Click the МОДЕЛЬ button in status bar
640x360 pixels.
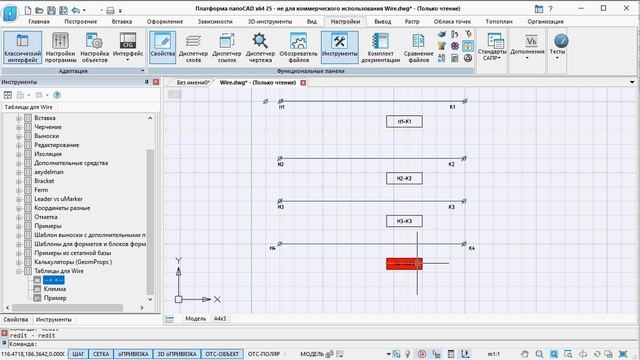312,354
